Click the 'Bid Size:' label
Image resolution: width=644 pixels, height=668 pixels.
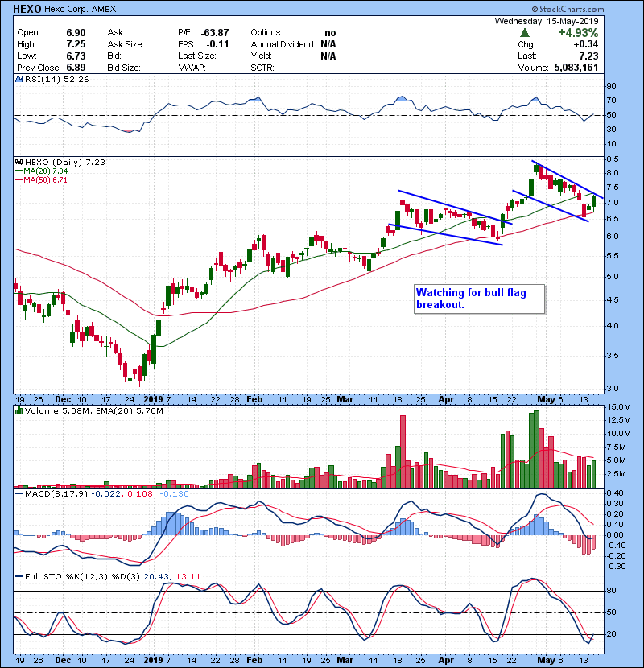point(124,68)
